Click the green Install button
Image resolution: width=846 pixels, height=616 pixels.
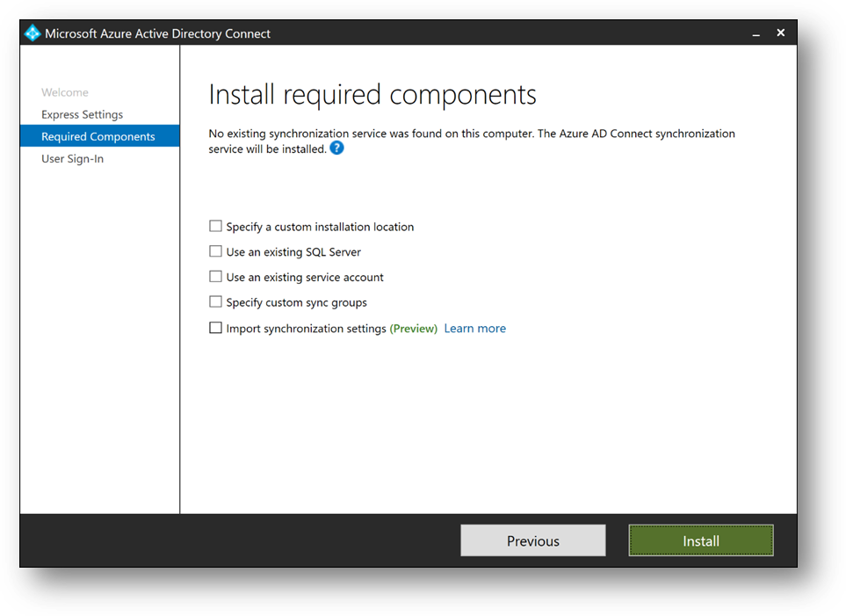tap(701, 541)
